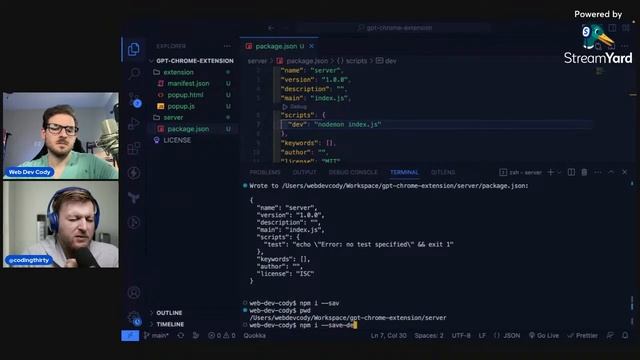Kill the terminal with trash icon
The image size is (640, 360).
click(x=584, y=172)
